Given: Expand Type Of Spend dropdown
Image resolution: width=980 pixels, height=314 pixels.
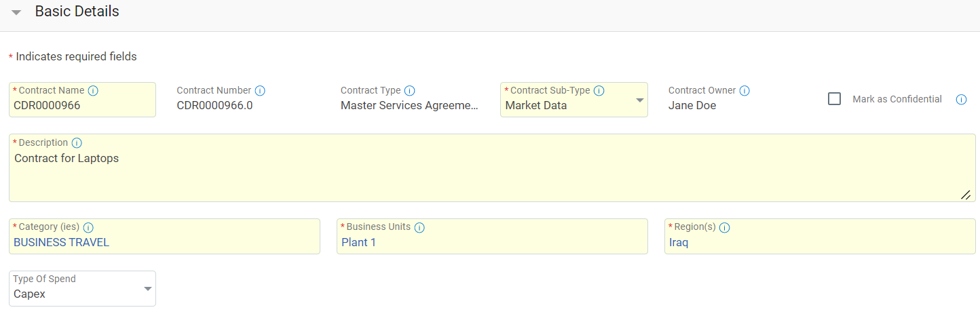Looking at the screenshot, I should [147, 289].
